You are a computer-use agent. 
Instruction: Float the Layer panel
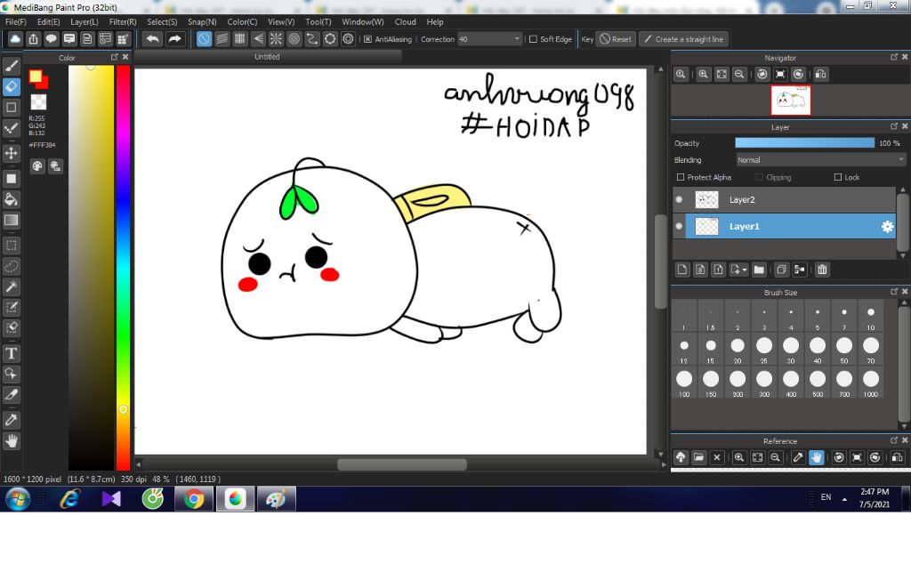[x=894, y=126]
